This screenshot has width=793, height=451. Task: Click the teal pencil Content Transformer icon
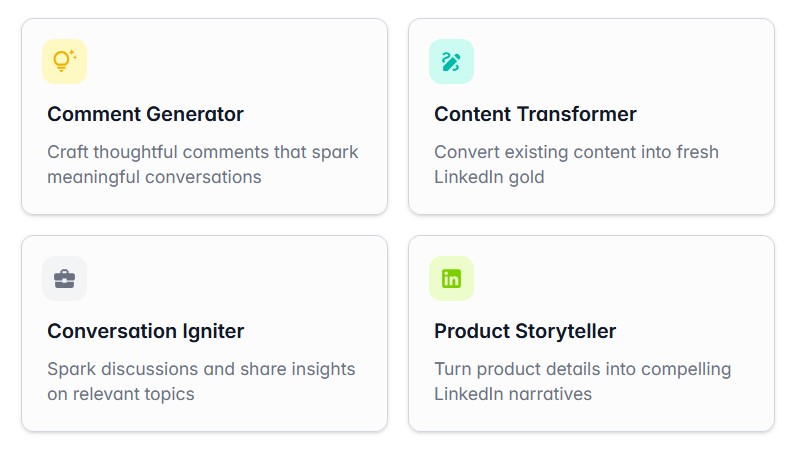[451, 61]
